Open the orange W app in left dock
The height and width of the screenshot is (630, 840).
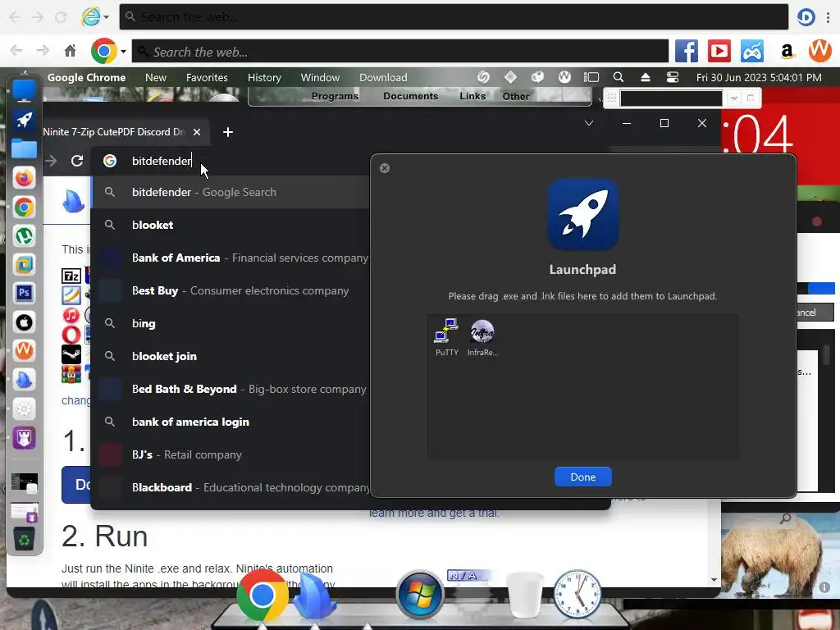click(x=24, y=351)
